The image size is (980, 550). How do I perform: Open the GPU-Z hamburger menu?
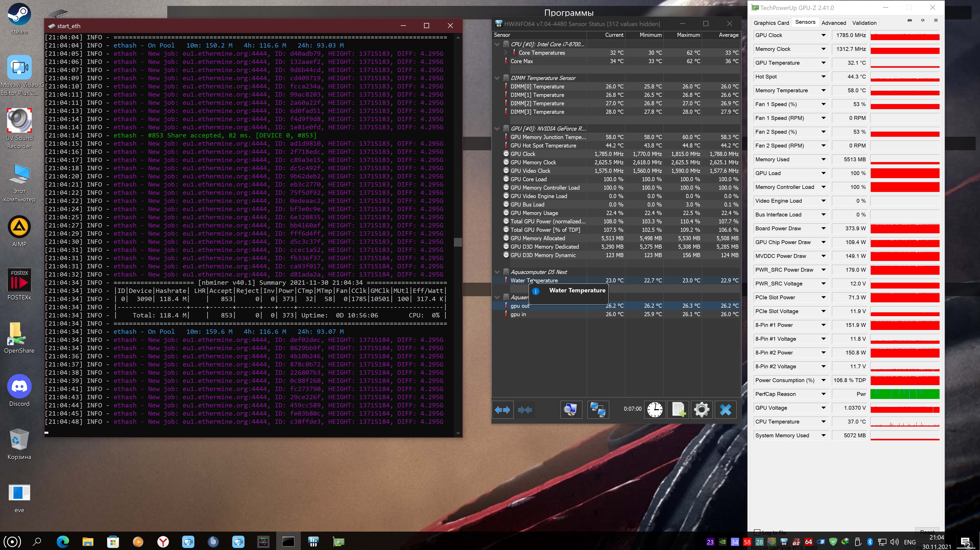click(x=936, y=20)
